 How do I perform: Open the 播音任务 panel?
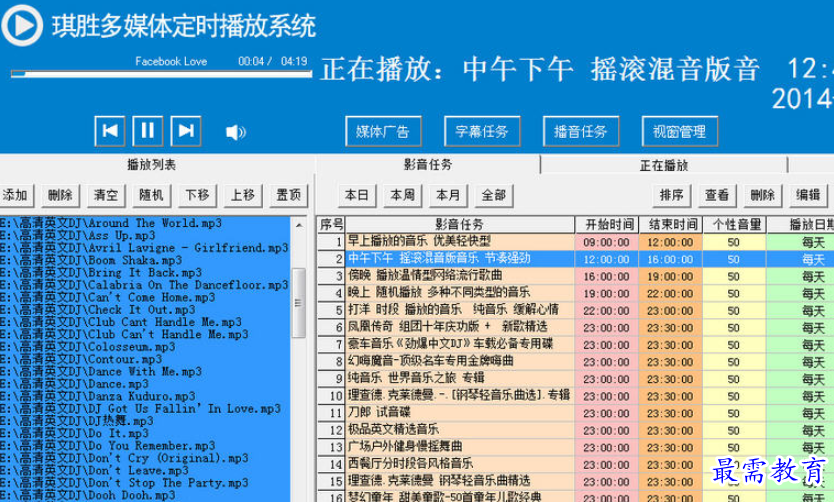(581, 131)
